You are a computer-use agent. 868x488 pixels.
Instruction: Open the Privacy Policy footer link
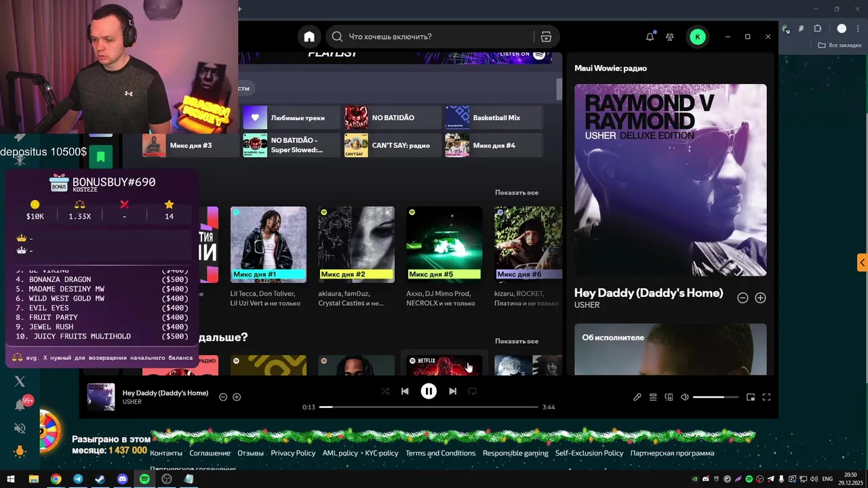tap(293, 453)
